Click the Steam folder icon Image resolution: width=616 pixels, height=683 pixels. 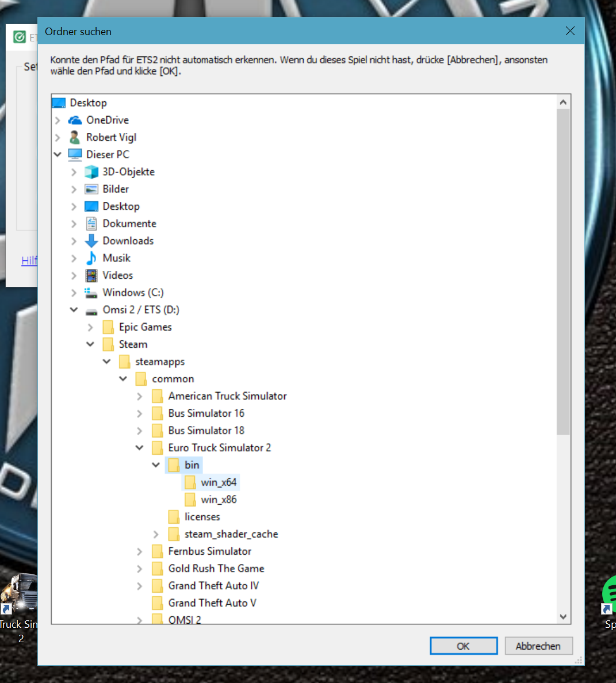108,344
